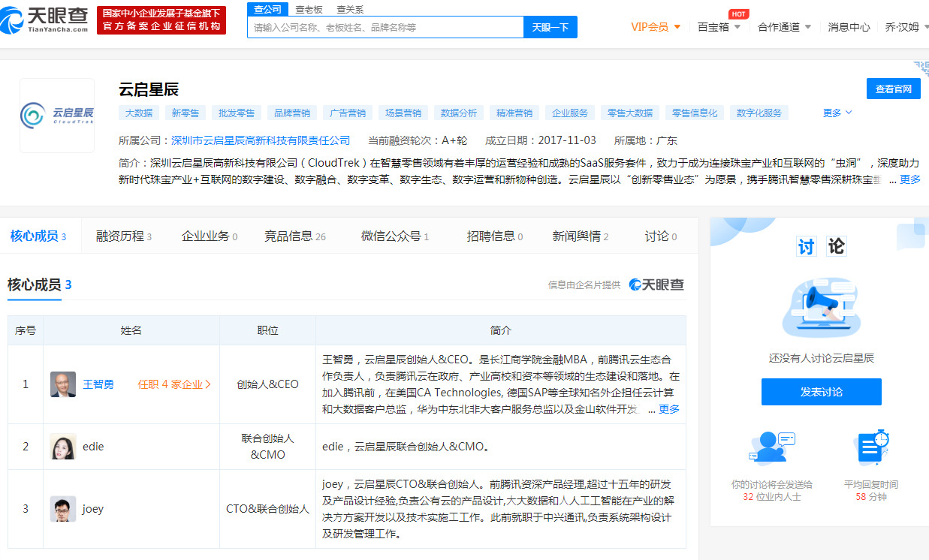This screenshot has width=929, height=560.
Task: Click CTO&联合创始人 position cell
Action: tap(267, 509)
